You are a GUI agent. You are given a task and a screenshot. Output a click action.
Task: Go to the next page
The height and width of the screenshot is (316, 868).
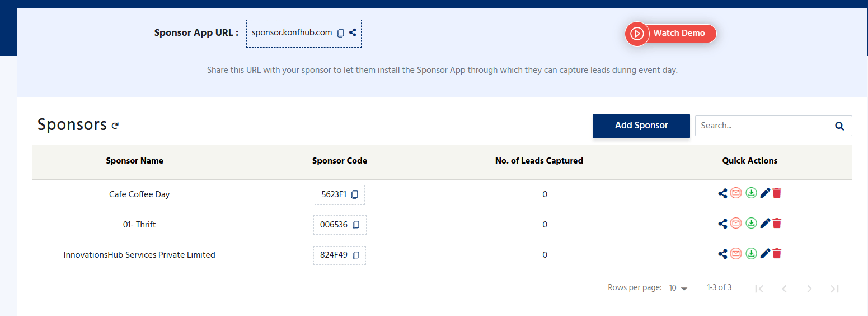coord(809,289)
